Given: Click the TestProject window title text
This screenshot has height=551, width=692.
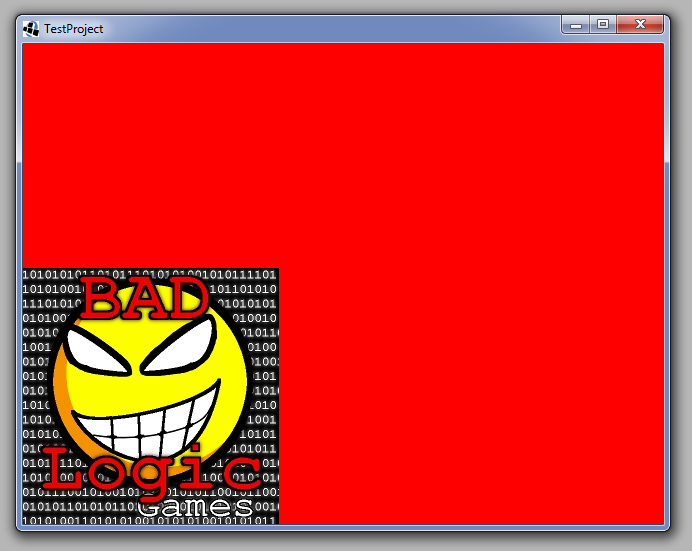Looking at the screenshot, I should (x=73, y=29).
